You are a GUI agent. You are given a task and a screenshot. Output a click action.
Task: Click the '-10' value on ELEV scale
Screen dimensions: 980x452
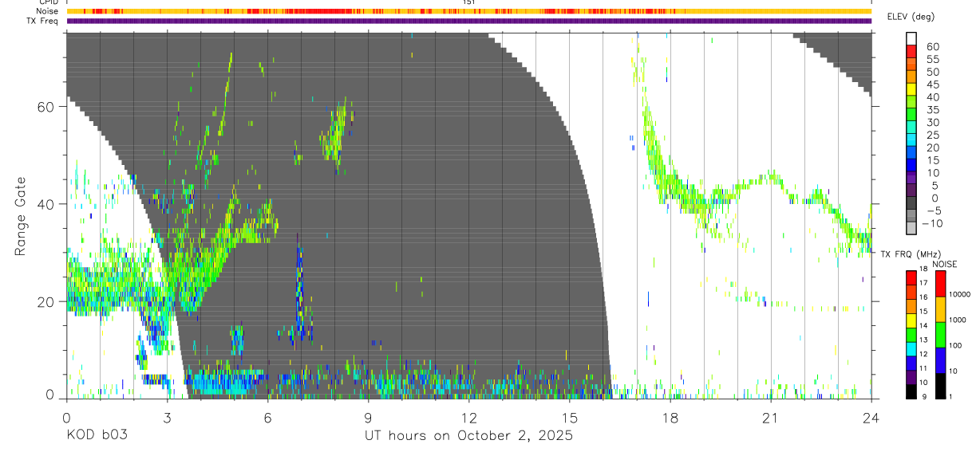(934, 223)
